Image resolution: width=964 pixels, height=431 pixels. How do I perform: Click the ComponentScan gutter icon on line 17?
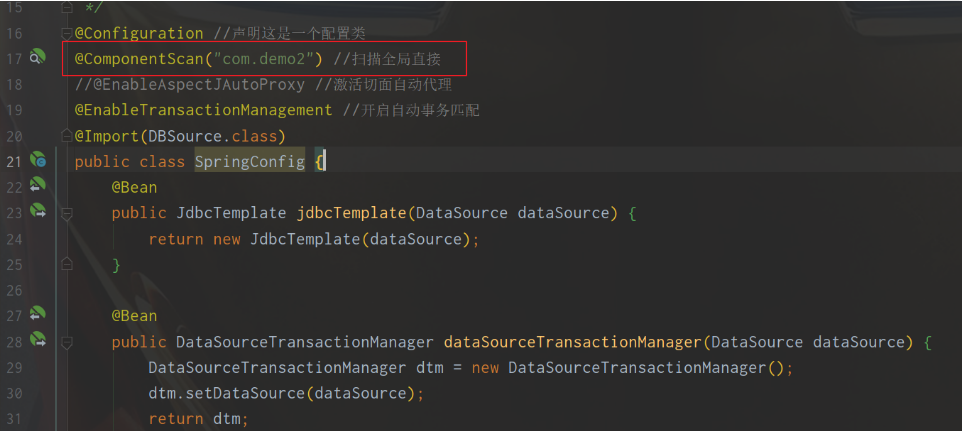click(x=38, y=57)
